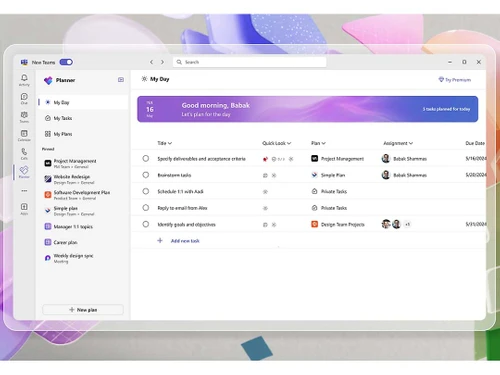Open the more apps ellipsis icon
The width and height of the screenshot is (500, 375).
(24, 191)
